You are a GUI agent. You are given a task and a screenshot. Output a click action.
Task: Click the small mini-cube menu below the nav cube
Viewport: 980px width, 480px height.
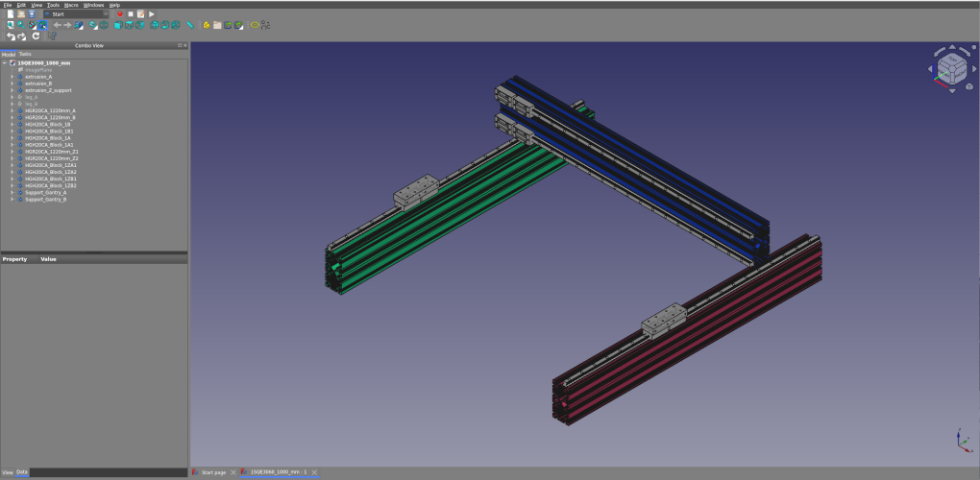click(969, 86)
